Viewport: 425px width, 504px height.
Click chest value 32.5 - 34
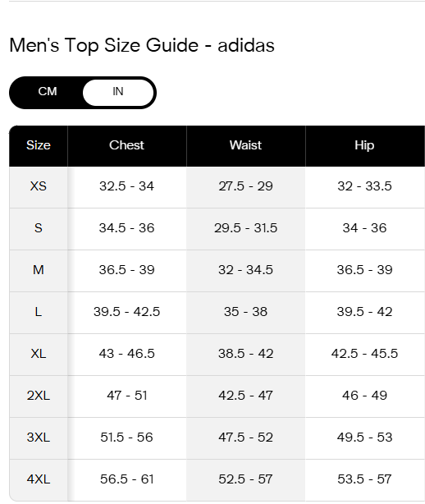[x=127, y=186]
